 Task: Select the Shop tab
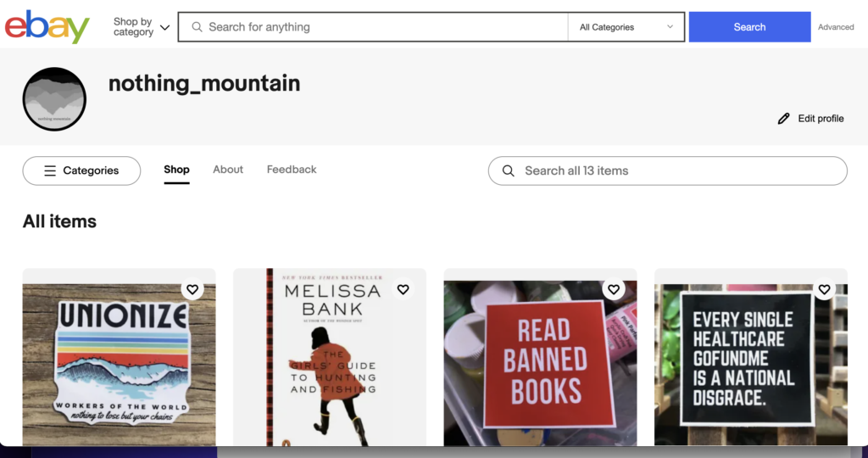point(176,170)
